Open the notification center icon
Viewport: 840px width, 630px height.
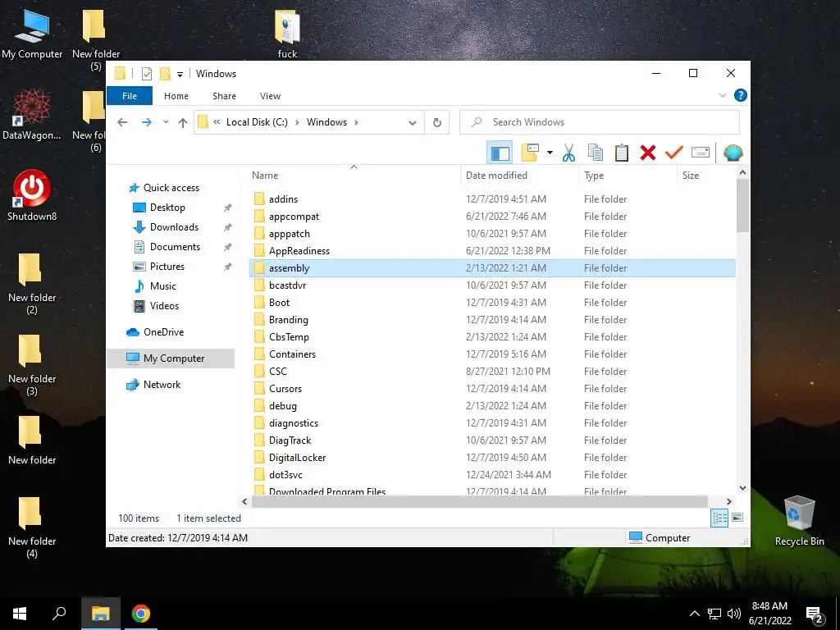tap(815, 614)
